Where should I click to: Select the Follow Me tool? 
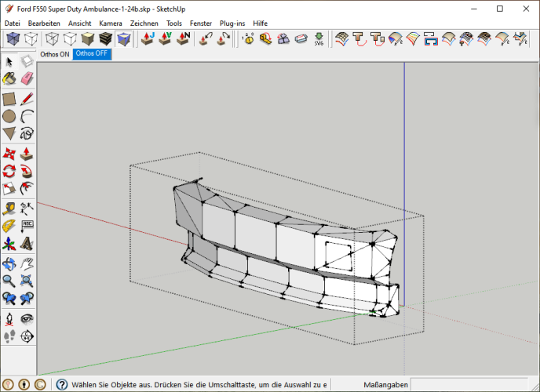click(x=27, y=171)
